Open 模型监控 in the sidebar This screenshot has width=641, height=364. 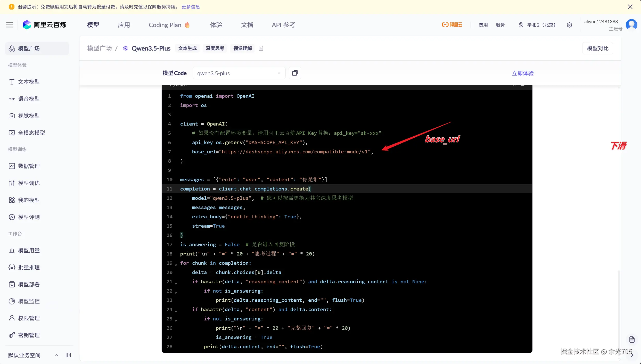point(29,301)
